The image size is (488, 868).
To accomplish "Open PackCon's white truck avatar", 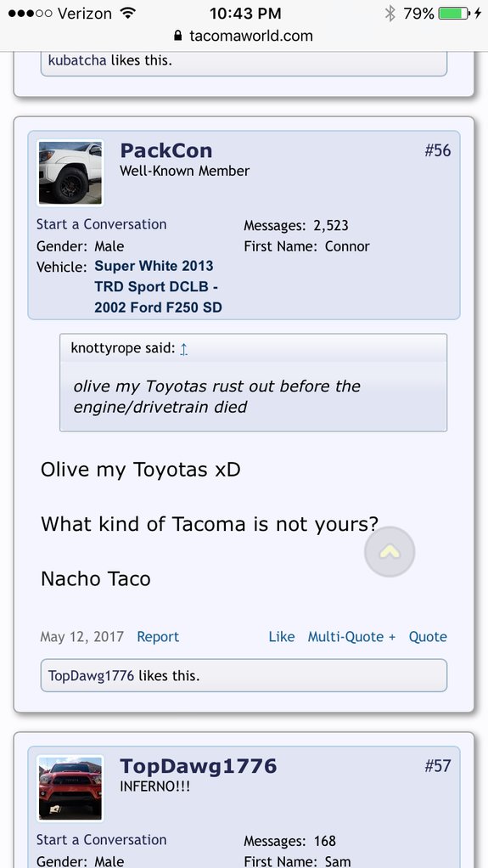I will click(70, 172).
